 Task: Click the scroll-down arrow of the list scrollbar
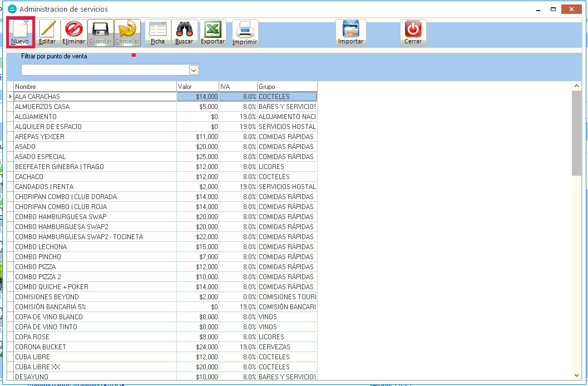pyautogui.click(x=576, y=376)
